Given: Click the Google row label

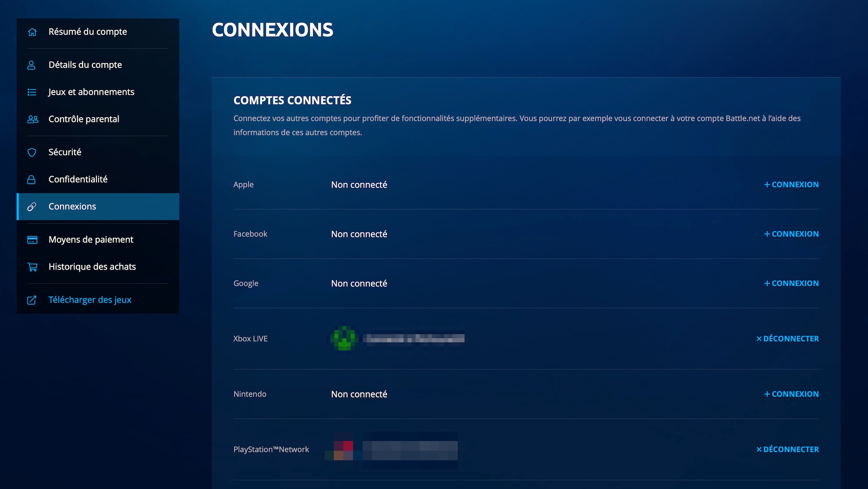Looking at the screenshot, I should [246, 283].
